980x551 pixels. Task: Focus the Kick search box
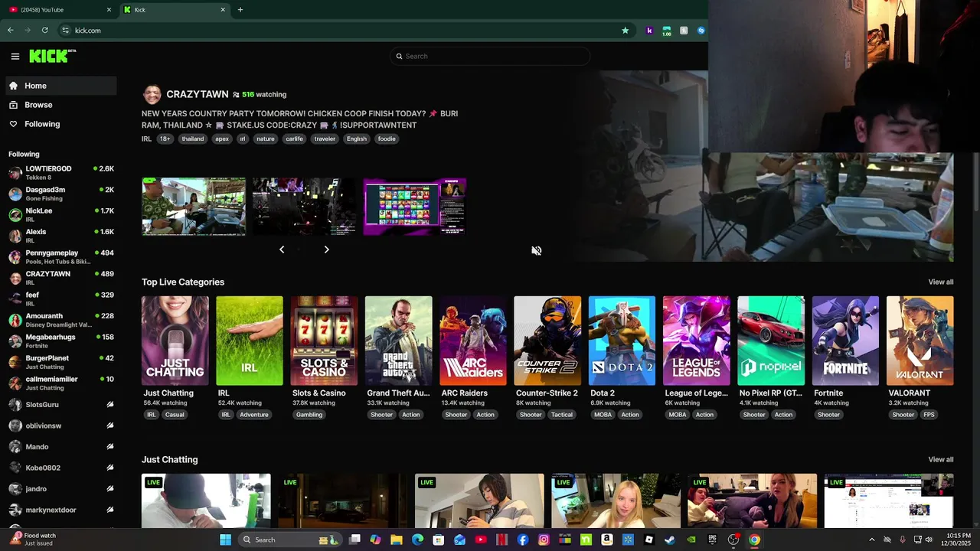click(490, 56)
